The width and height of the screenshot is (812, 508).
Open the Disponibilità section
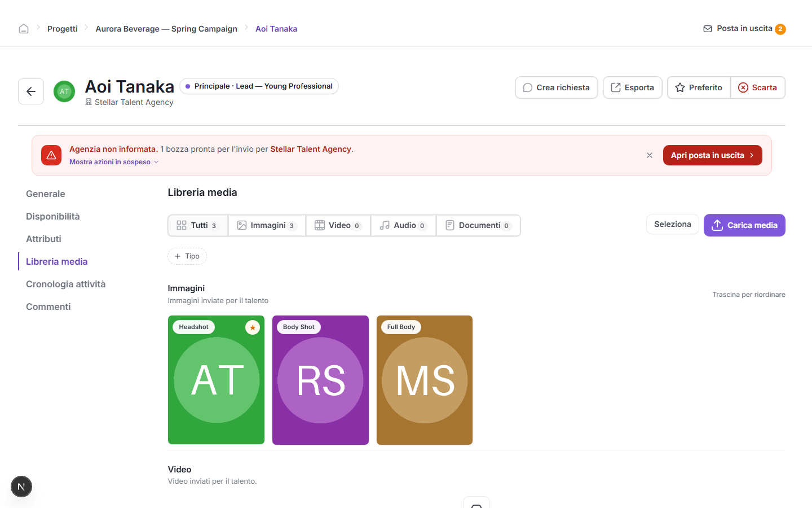(52, 216)
